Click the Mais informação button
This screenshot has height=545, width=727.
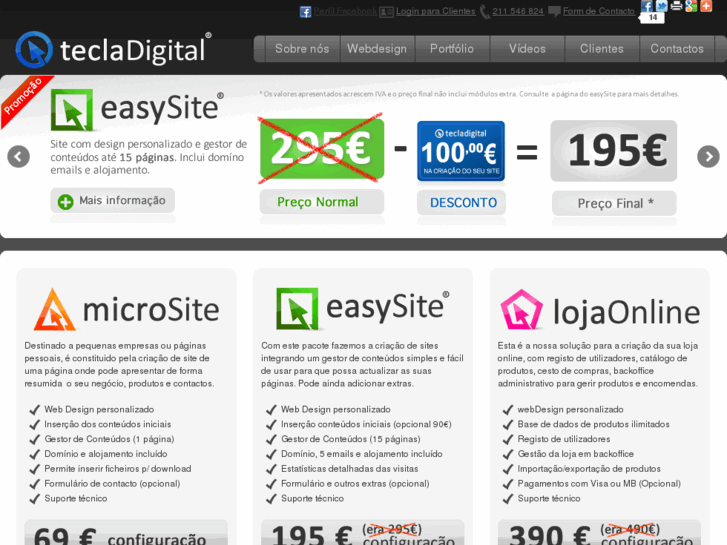point(113,200)
